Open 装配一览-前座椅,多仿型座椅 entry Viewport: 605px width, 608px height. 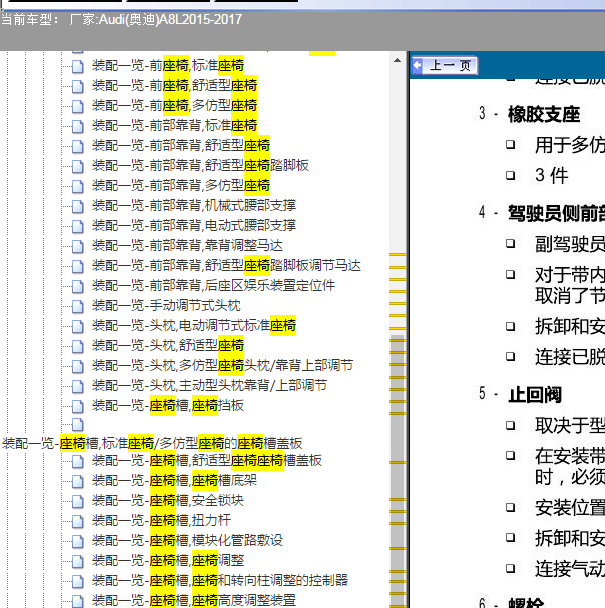pyautogui.click(x=175, y=105)
